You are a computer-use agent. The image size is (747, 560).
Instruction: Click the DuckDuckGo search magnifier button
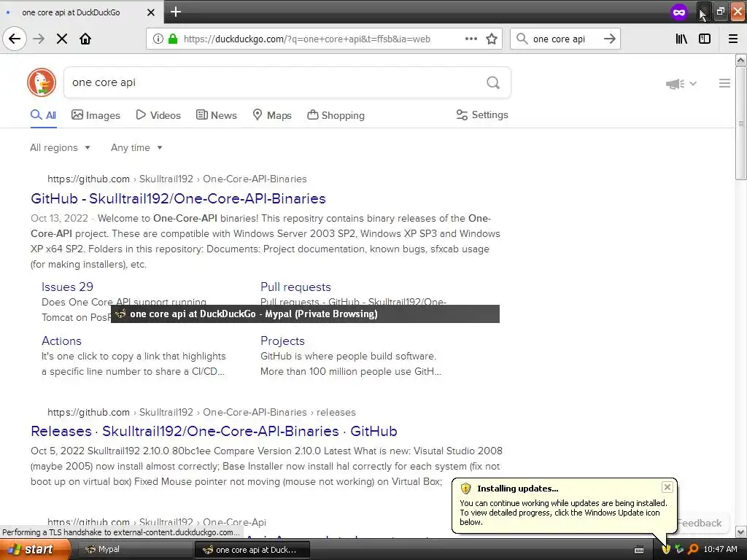click(493, 83)
